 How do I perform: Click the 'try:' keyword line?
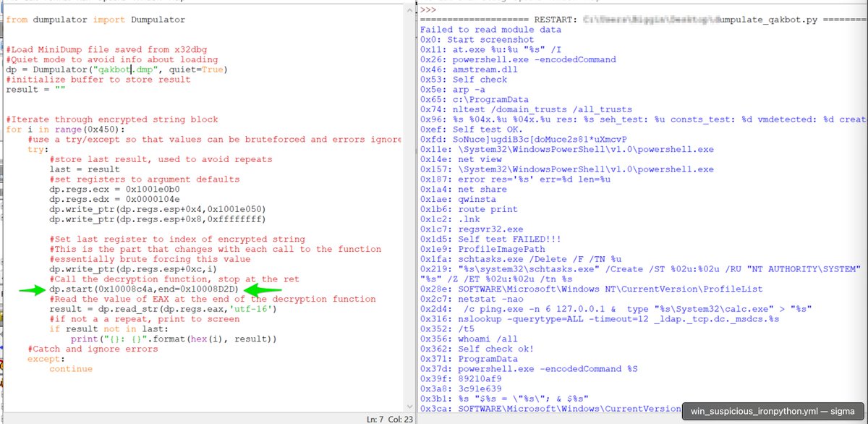38,149
